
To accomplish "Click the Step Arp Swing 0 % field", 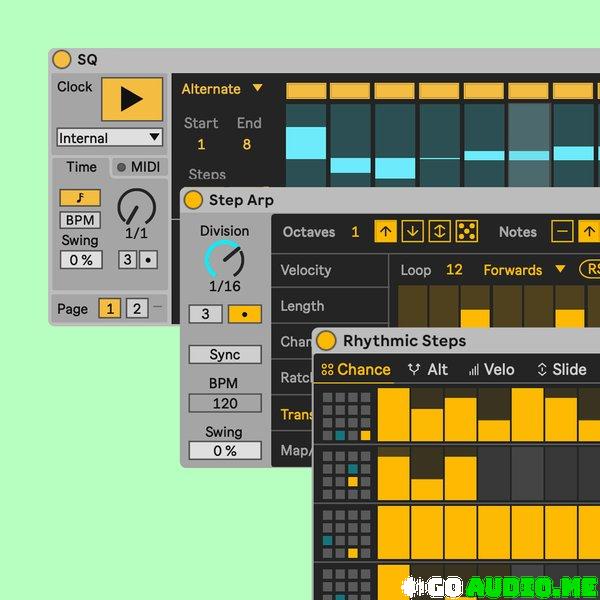I will [225, 450].
